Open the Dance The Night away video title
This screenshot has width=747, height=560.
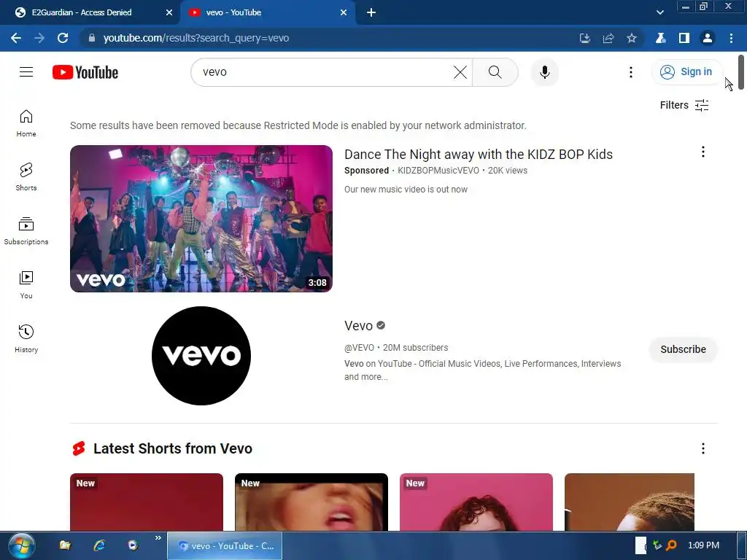(479, 155)
